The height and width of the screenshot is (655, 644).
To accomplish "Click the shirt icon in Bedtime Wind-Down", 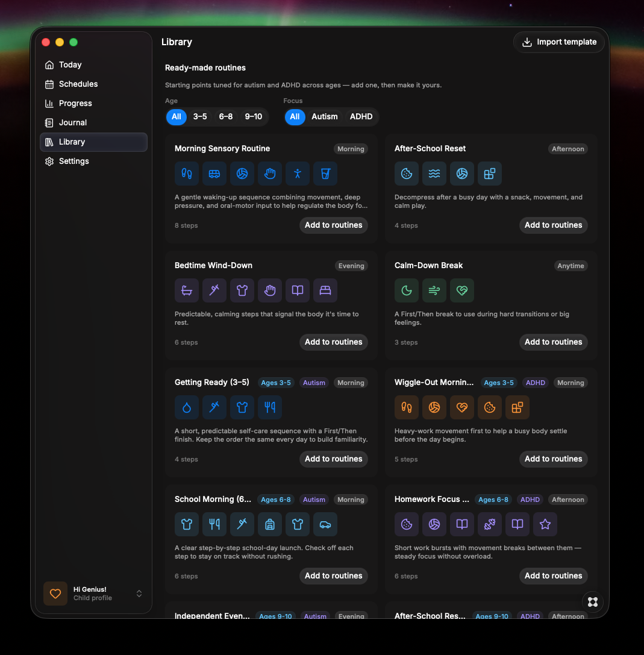I will 242,290.
